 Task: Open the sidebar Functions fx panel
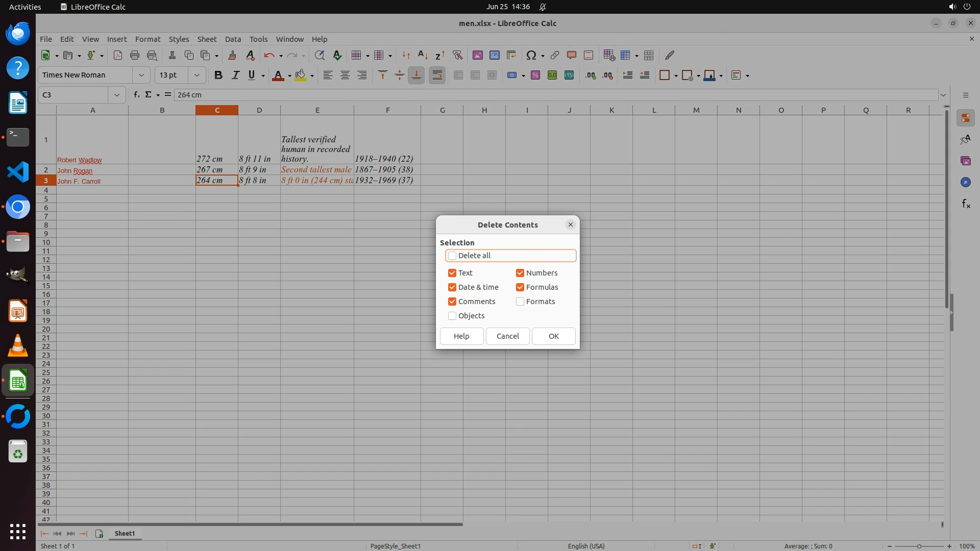[966, 204]
